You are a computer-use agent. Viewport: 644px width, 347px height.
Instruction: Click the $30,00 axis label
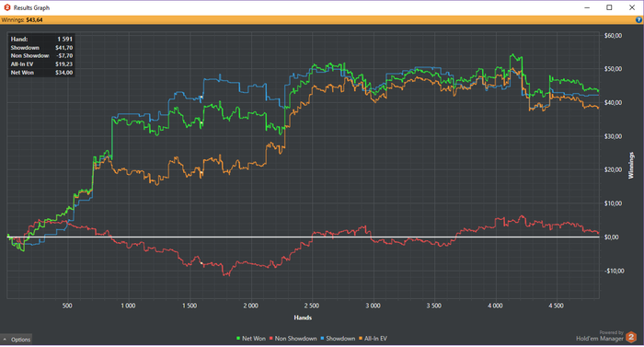[x=613, y=136]
